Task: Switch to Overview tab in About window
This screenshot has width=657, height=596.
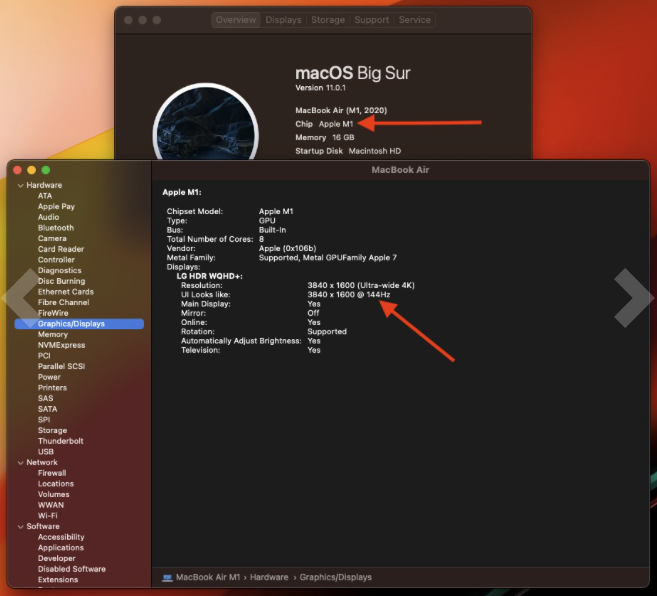Action: (236, 20)
